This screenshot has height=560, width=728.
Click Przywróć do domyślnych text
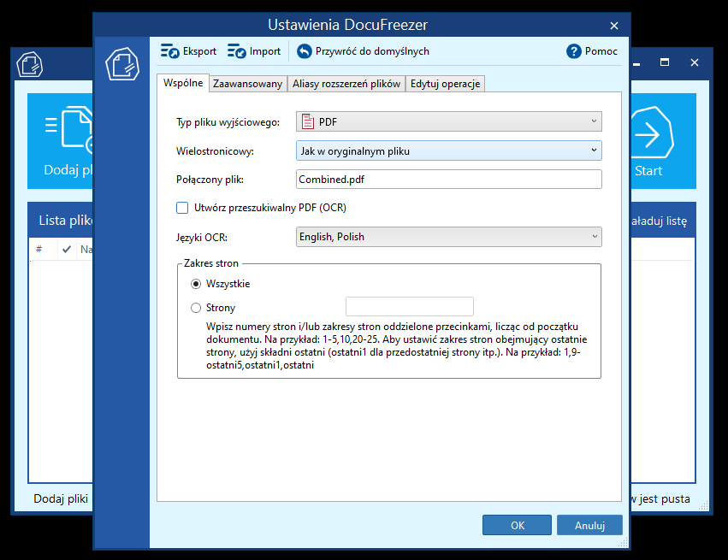[x=372, y=51]
